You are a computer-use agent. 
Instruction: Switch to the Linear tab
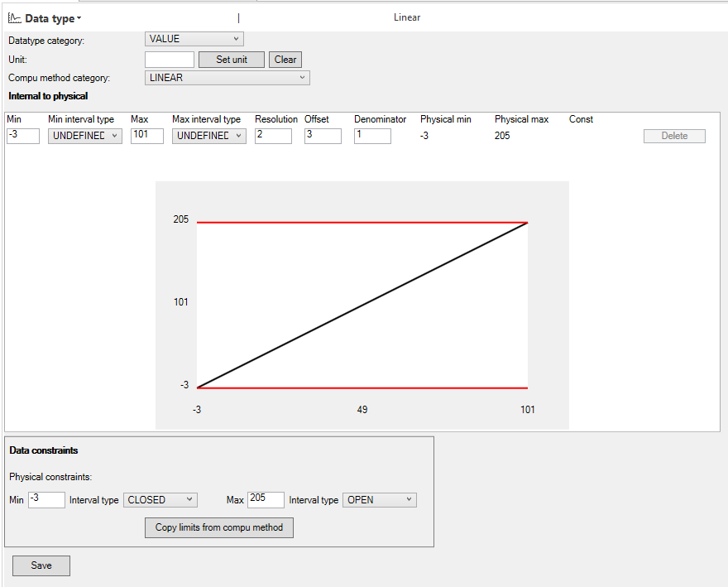tap(406, 17)
